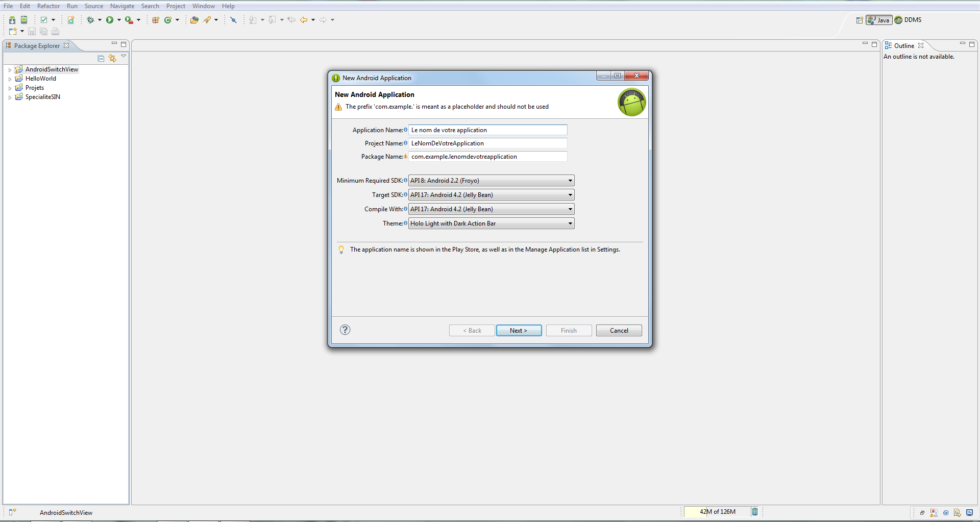Viewport: 980px width, 522px height.
Task: Click the Package Name text field
Action: click(488, 157)
